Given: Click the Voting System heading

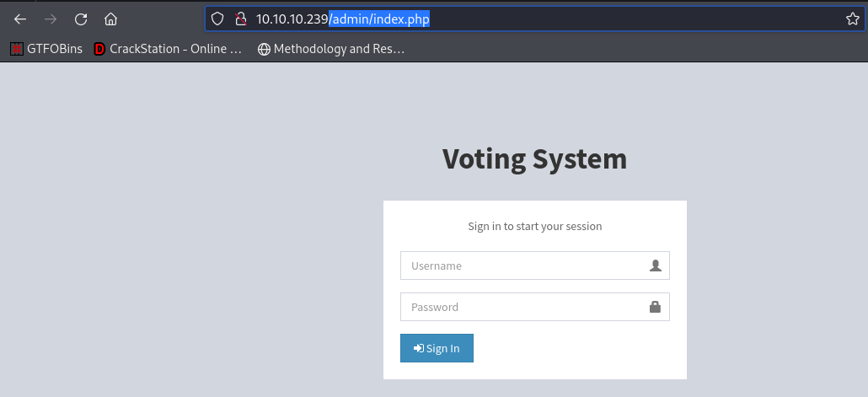Looking at the screenshot, I should (x=535, y=159).
